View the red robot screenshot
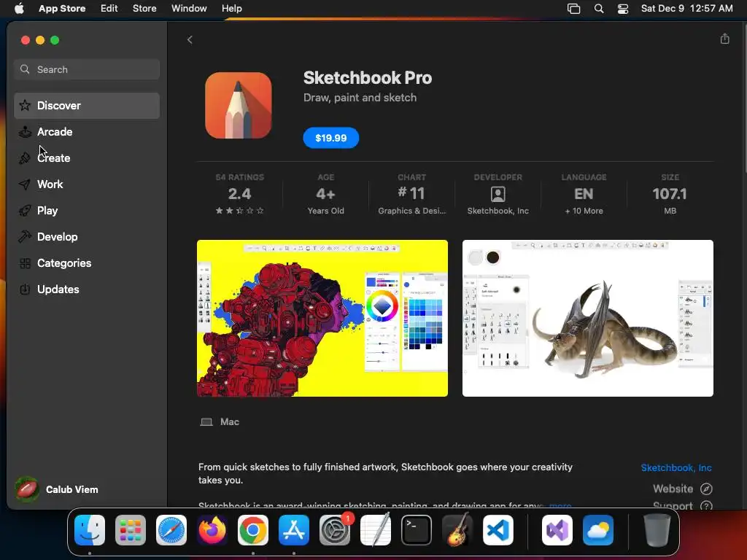 pos(322,318)
